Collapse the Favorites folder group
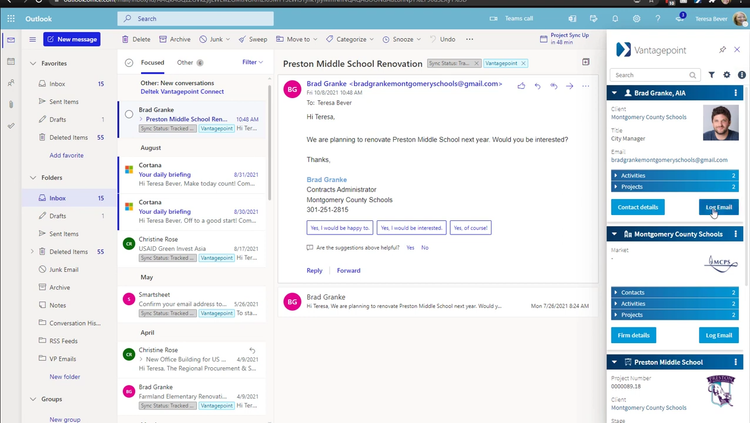The width and height of the screenshot is (750, 423). (x=32, y=63)
